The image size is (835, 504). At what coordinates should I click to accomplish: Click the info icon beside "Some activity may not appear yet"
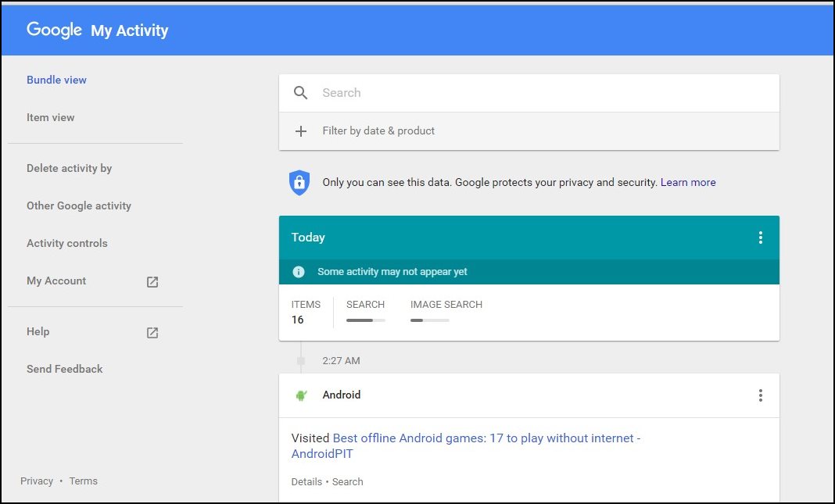tap(298, 272)
